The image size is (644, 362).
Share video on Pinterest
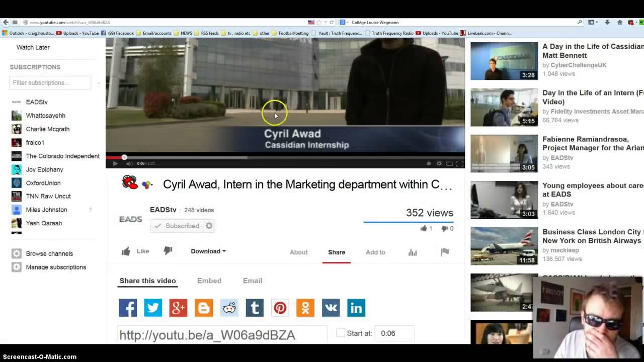point(280,308)
